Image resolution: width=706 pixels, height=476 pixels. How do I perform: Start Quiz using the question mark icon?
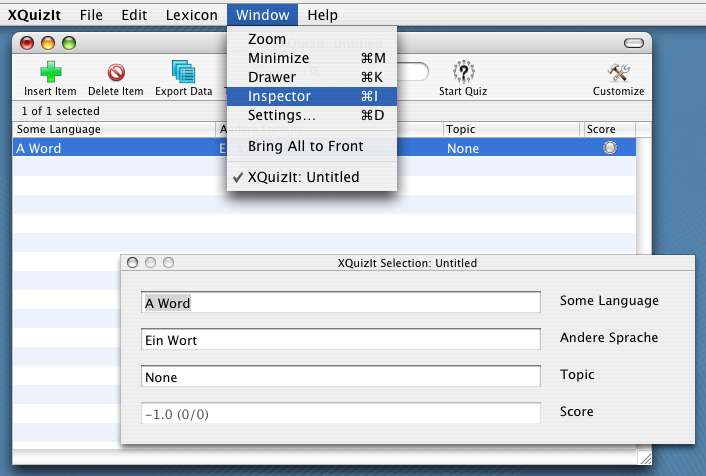pyautogui.click(x=462, y=73)
